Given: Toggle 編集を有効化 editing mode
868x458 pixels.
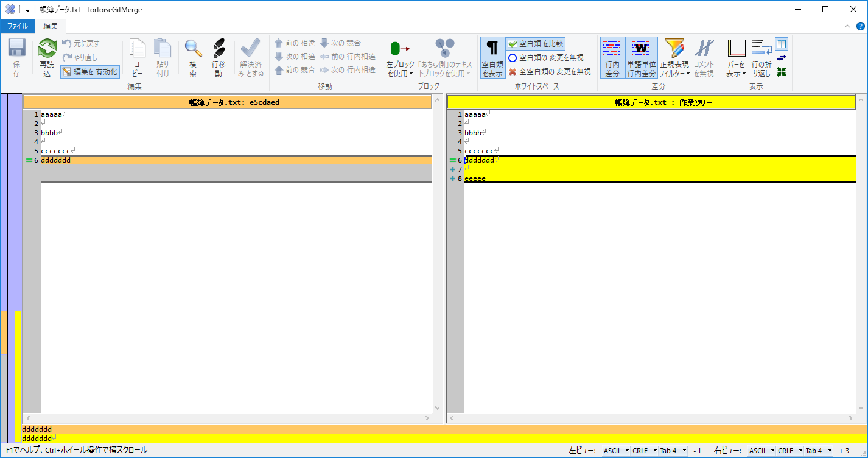Looking at the screenshot, I should (89, 71).
